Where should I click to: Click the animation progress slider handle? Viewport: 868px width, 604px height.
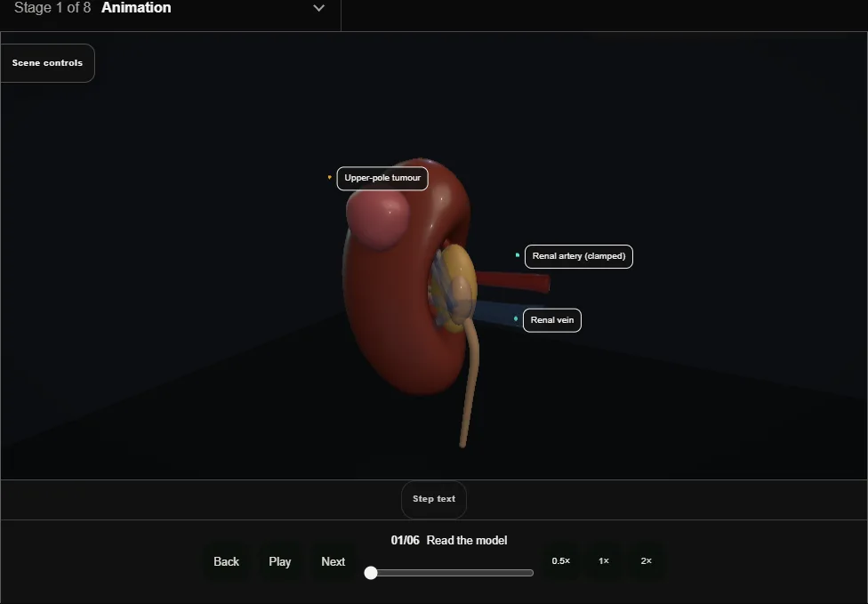pyautogui.click(x=371, y=573)
